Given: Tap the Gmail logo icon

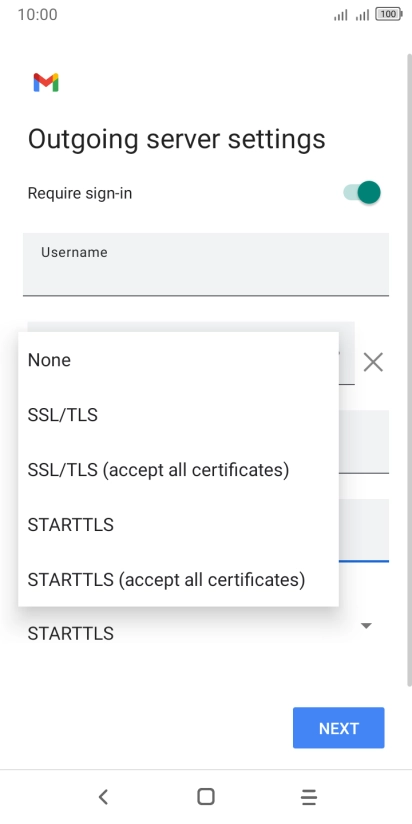Looking at the screenshot, I should [x=46, y=83].
